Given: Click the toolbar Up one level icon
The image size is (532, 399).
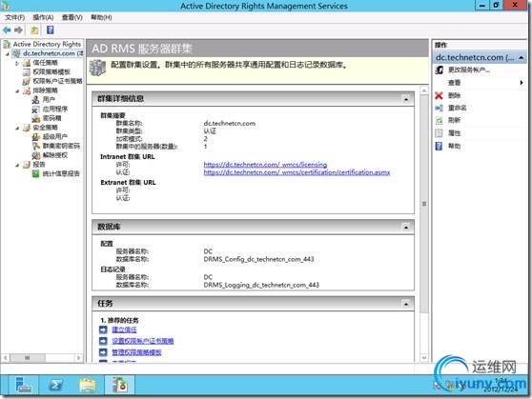Looking at the screenshot, I should (34, 30).
